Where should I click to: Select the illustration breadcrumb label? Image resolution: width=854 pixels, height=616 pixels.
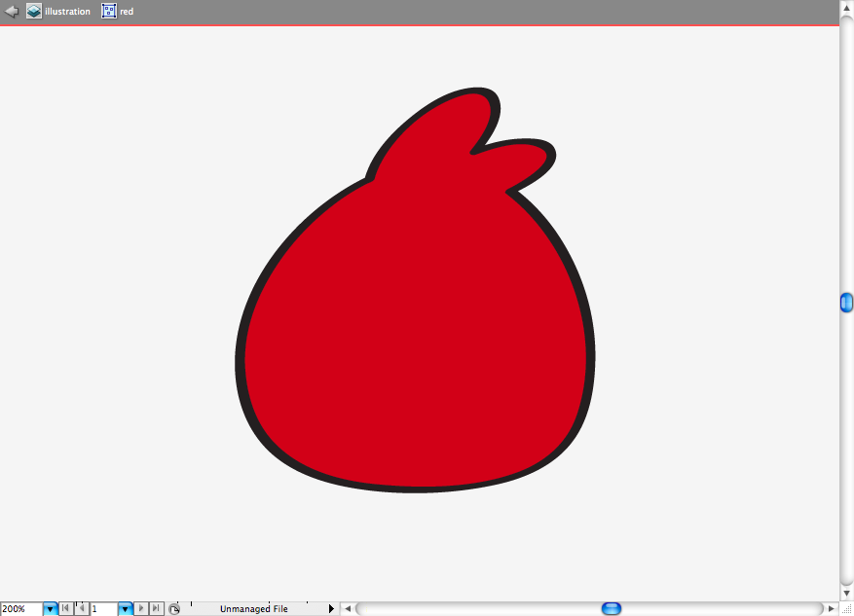67,12
